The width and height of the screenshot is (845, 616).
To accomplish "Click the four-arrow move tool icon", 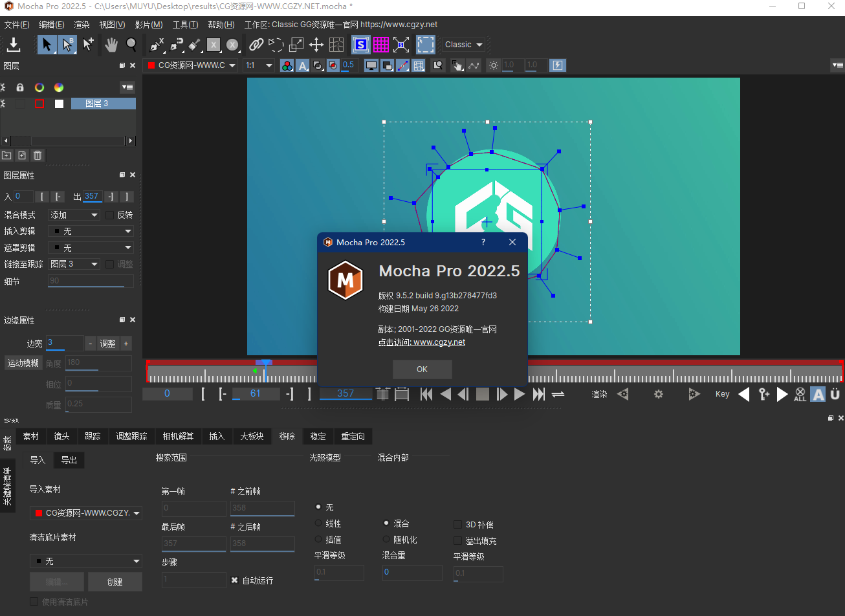I will click(316, 45).
